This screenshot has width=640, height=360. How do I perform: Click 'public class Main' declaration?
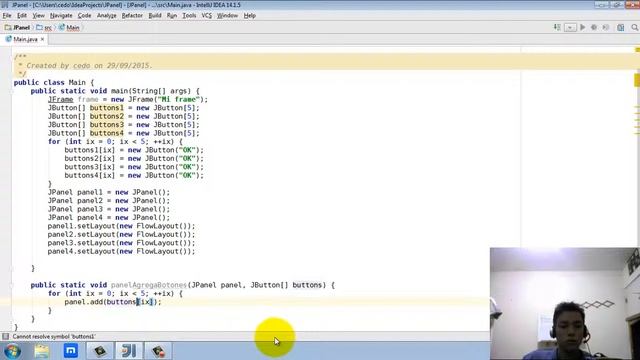pos(49,82)
